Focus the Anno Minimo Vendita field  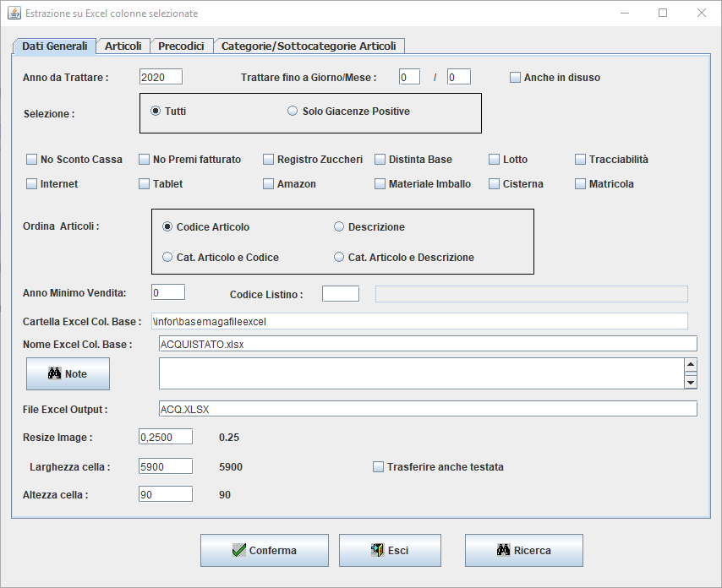tap(168, 292)
